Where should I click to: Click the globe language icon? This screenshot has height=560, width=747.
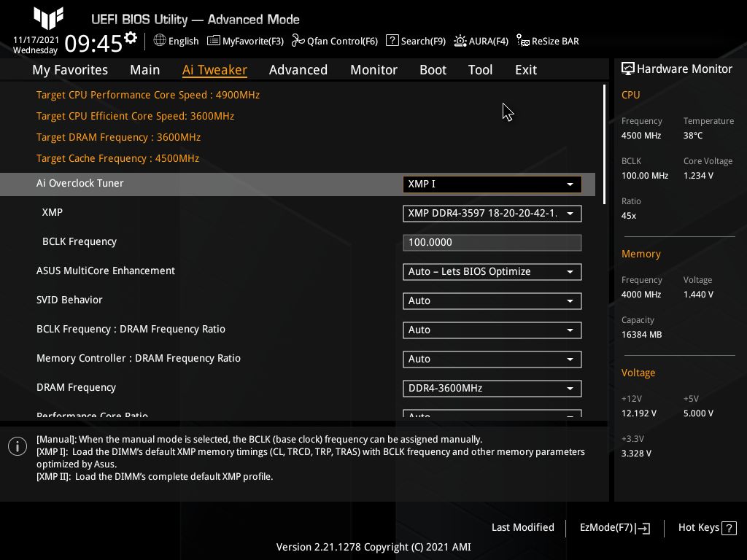click(160, 41)
